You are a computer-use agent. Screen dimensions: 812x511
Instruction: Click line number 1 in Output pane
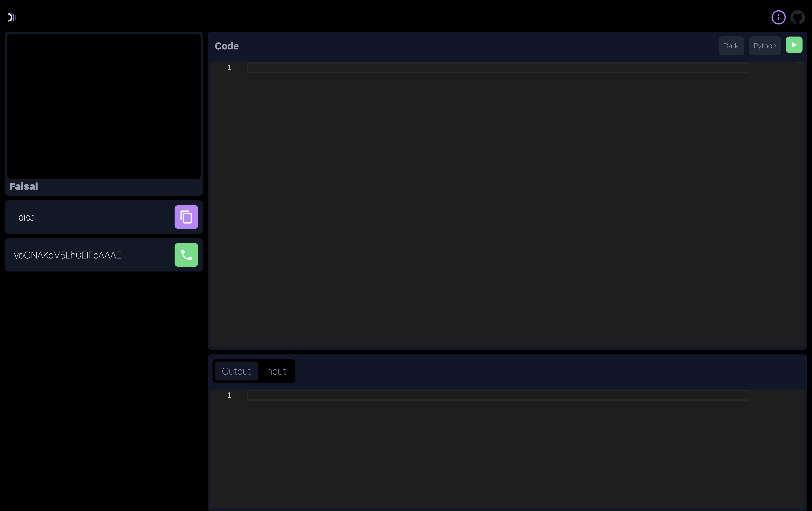point(229,395)
